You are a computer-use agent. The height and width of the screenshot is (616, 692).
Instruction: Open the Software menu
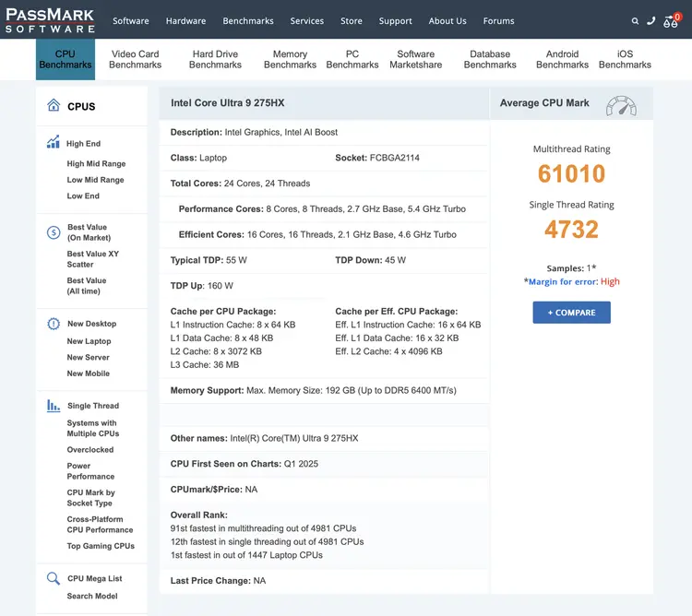[x=130, y=20]
